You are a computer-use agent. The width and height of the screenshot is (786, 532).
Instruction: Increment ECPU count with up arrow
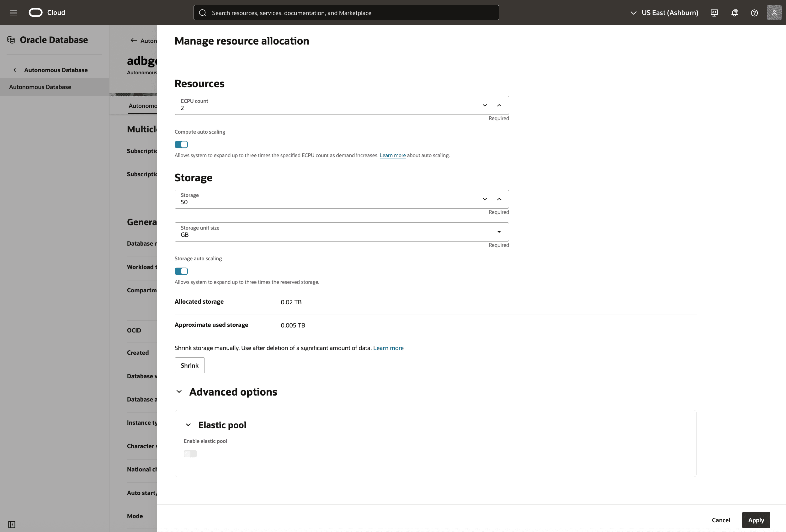click(x=499, y=105)
